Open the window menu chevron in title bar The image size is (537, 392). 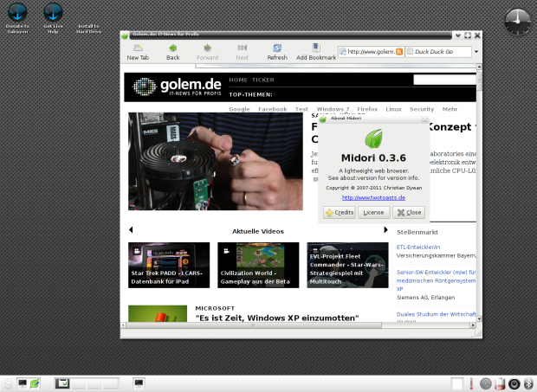click(x=458, y=35)
